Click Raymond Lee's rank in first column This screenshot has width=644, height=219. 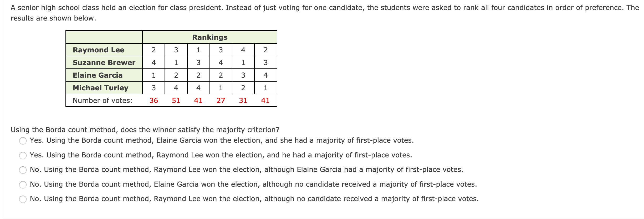[154, 50]
